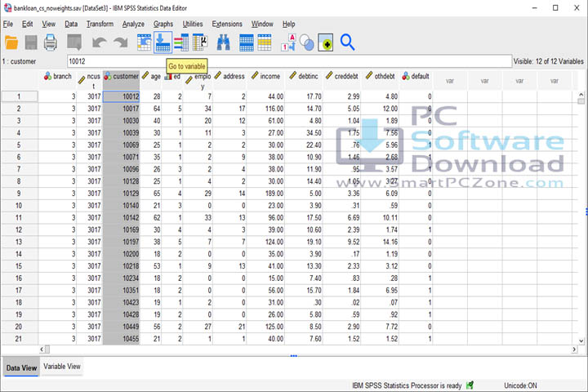
Task: Click the Split File icon
Action: 247,42
